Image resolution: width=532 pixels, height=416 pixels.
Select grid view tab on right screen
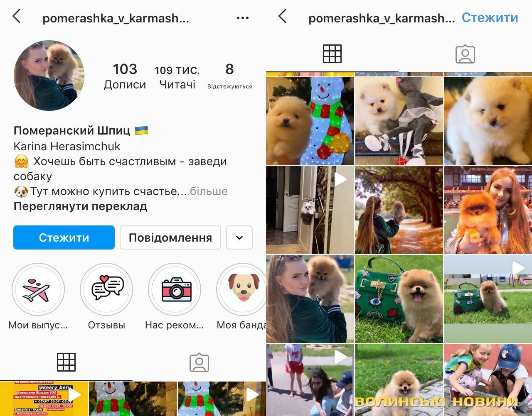[x=332, y=54]
